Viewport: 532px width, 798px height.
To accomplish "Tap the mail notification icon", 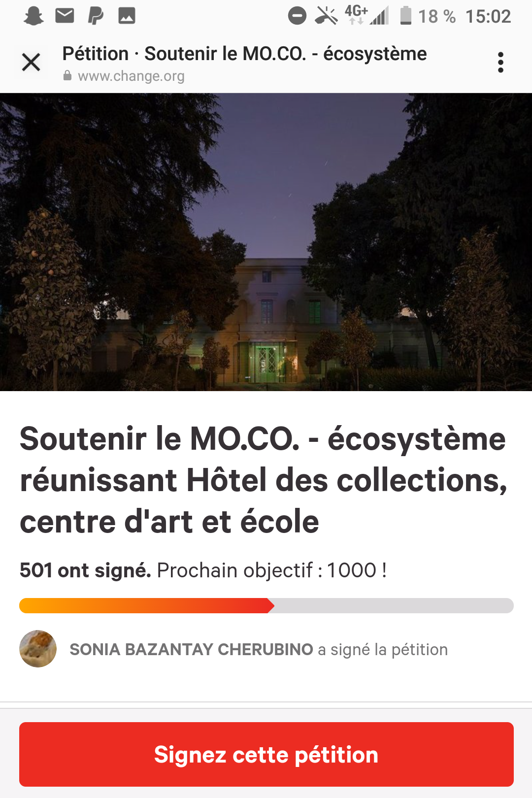I will pyautogui.click(x=65, y=16).
